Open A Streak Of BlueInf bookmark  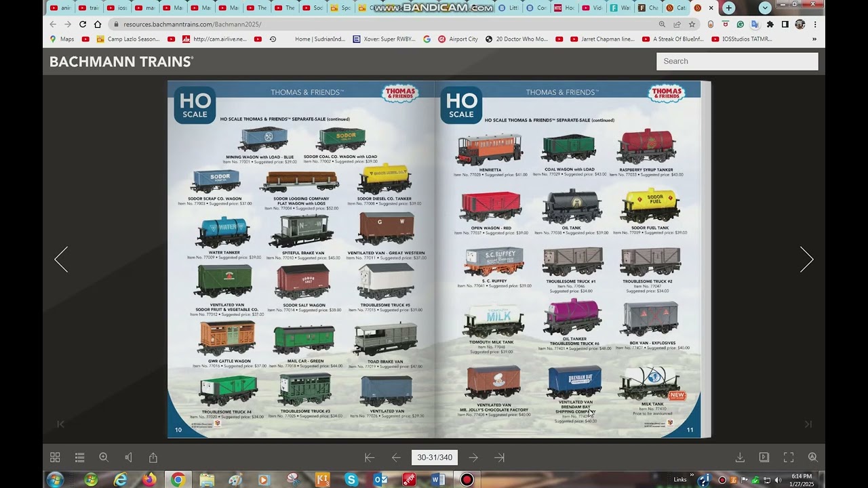[x=673, y=39]
